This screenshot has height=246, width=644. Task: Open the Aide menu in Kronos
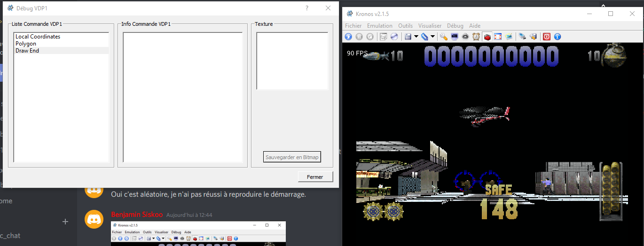pyautogui.click(x=475, y=26)
